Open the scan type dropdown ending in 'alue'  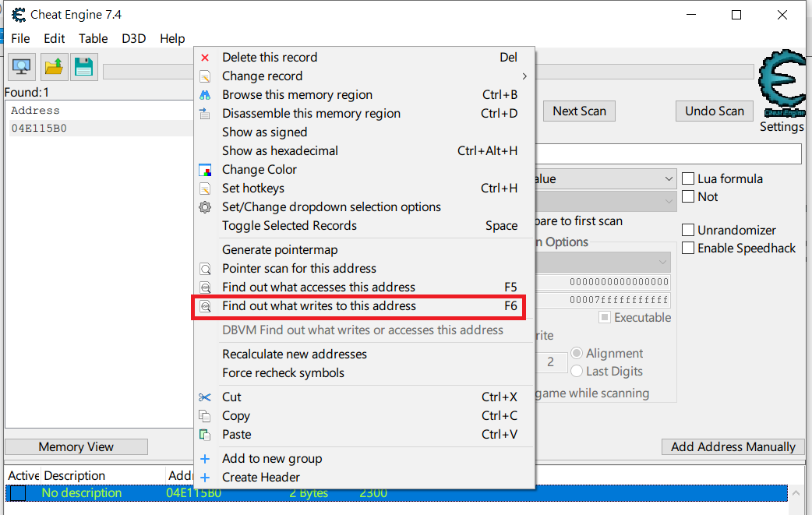coord(605,179)
